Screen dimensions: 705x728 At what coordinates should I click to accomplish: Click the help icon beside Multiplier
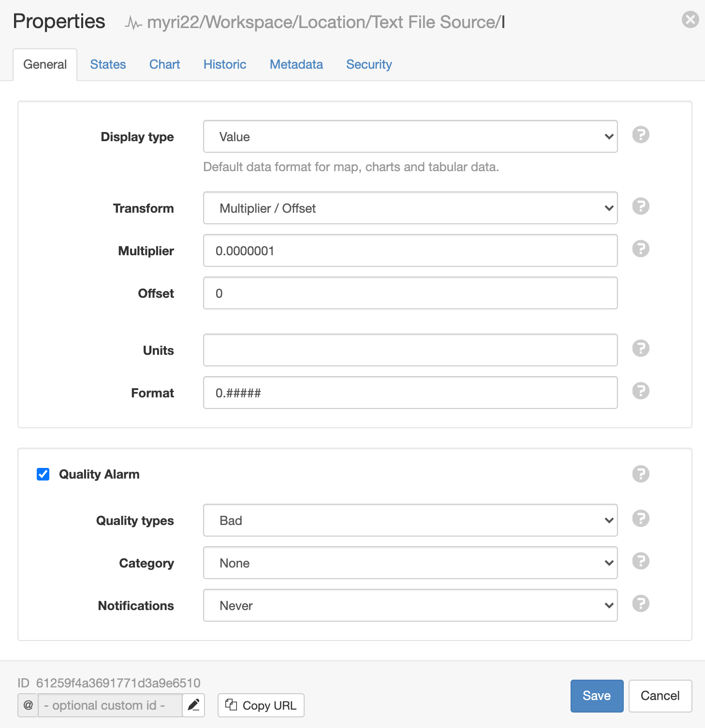pos(641,249)
